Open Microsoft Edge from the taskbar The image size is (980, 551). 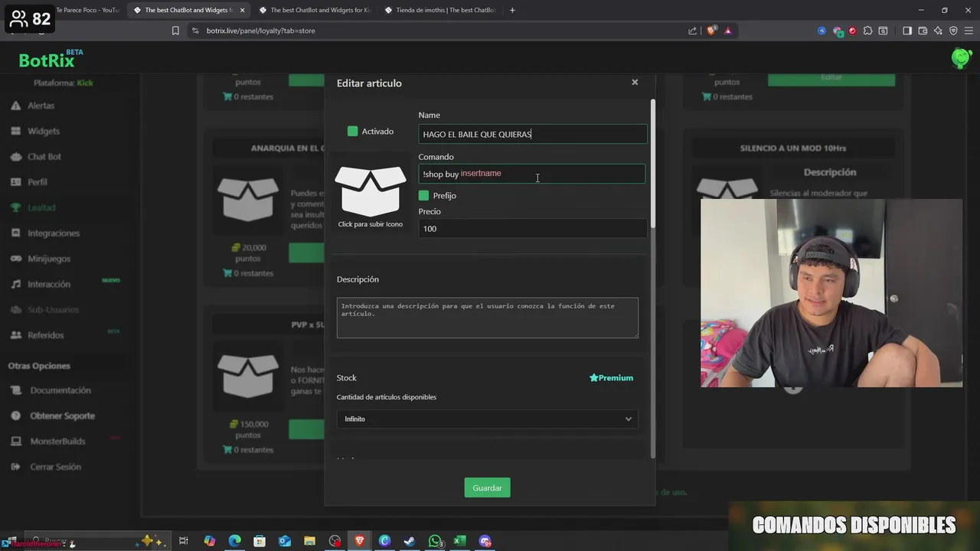[235, 541]
